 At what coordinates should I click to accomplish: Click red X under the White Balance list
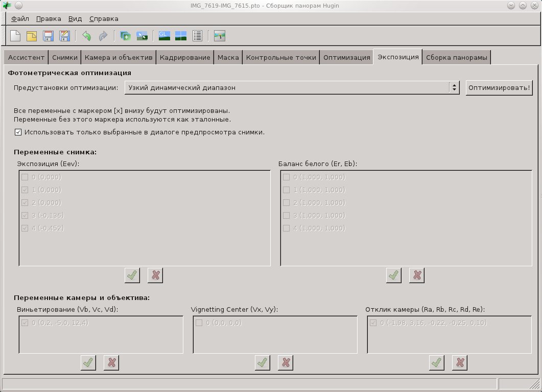point(417,275)
